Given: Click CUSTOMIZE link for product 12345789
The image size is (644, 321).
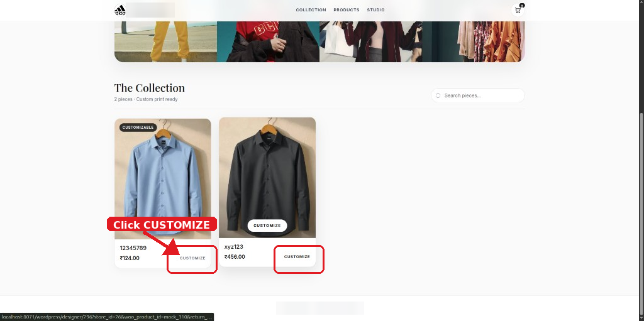Looking at the screenshot, I should click(192, 258).
